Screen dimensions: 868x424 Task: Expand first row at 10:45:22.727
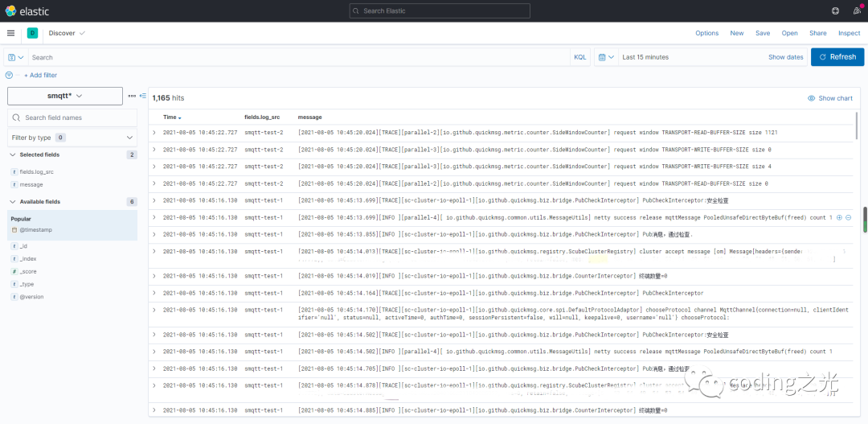point(154,133)
